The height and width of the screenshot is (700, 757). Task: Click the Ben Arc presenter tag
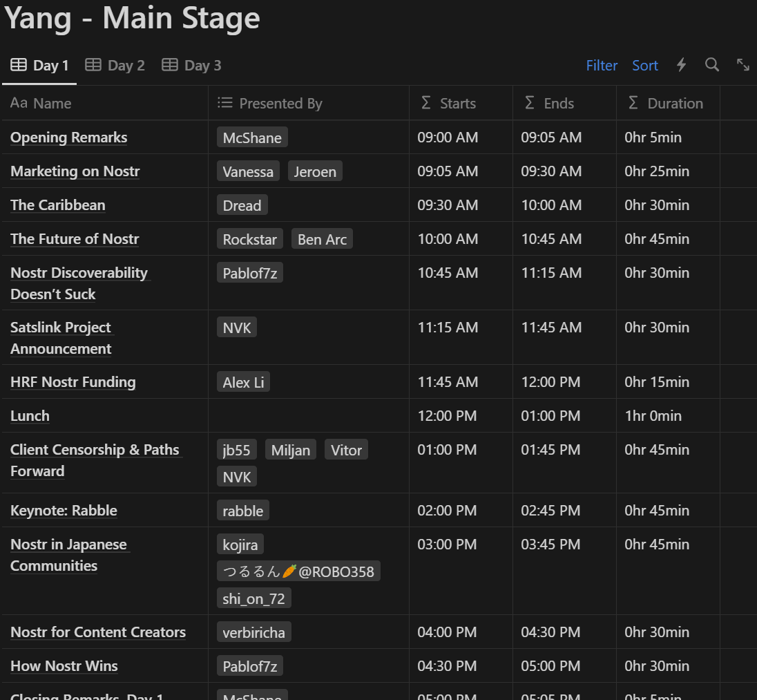point(322,239)
